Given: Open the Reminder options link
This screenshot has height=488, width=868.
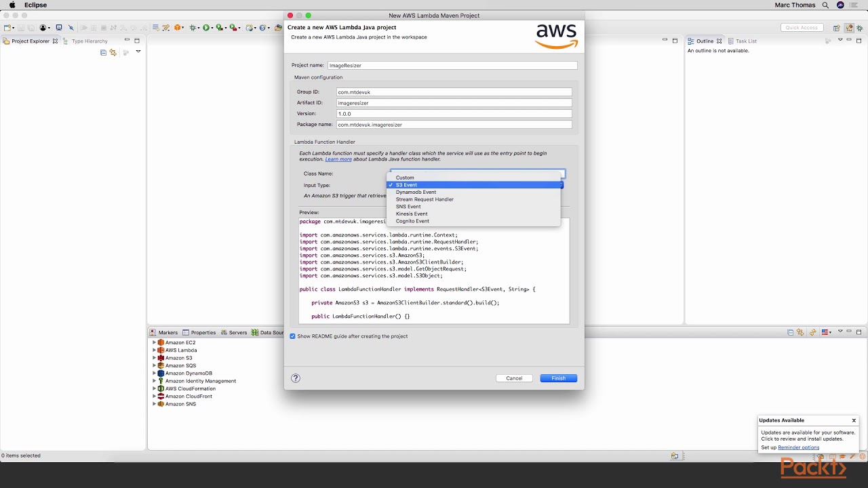Looking at the screenshot, I should [799, 447].
